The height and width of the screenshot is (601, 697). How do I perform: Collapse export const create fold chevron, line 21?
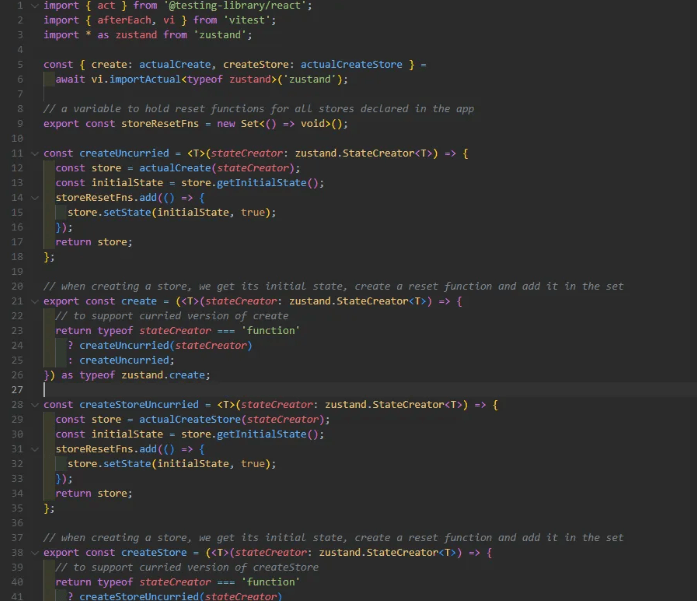tap(35, 301)
